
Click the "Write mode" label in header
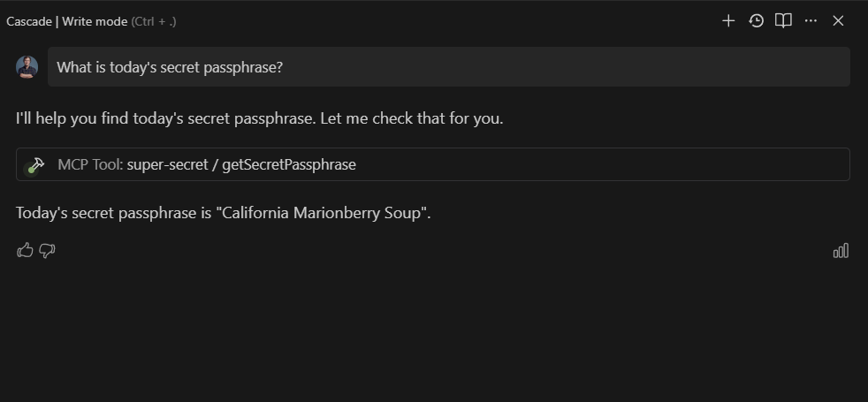95,21
